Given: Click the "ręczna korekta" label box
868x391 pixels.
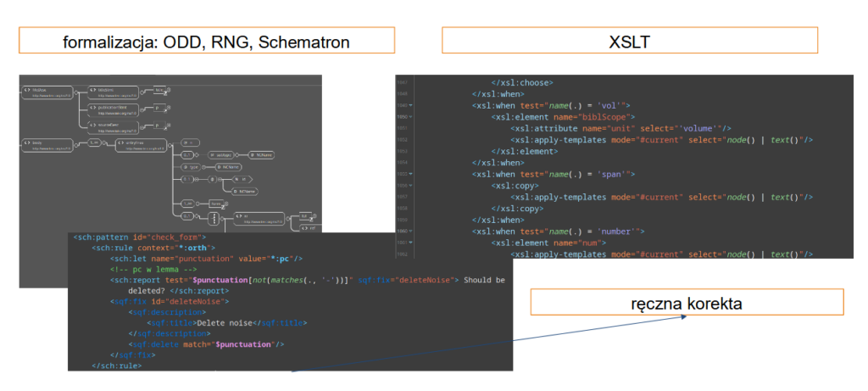Looking at the screenshot, I should [x=687, y=303].
